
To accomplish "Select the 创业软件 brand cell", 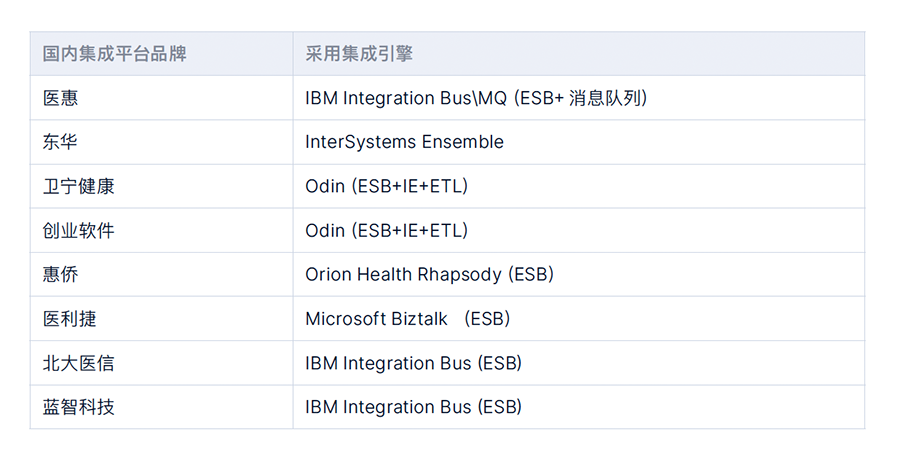I will pos(161,231).
